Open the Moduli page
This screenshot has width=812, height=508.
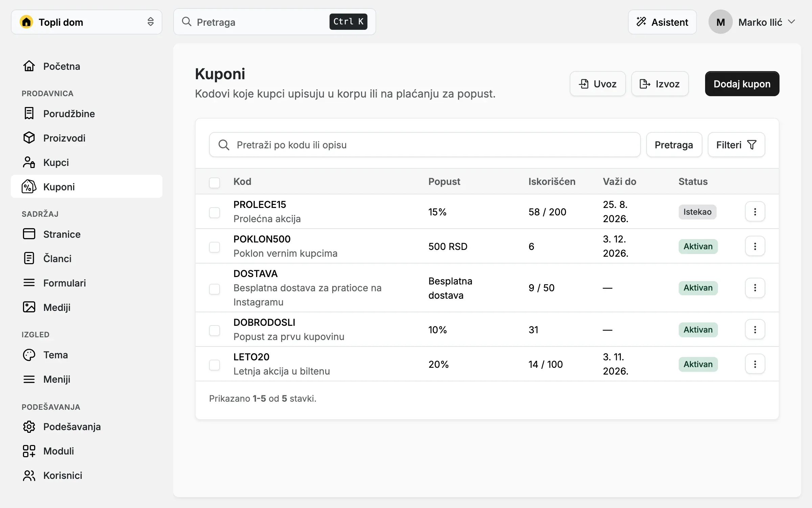86,451
